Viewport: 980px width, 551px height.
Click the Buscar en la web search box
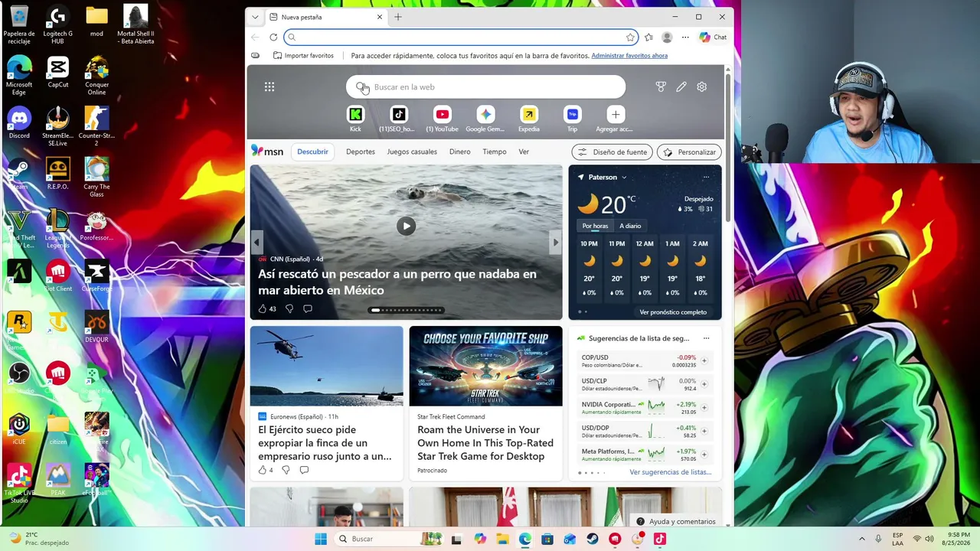[485, 87]
